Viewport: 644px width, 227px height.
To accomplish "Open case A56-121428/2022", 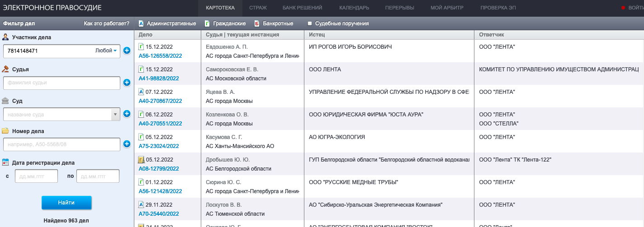I will pyautogui.click(x=160, y=191).
